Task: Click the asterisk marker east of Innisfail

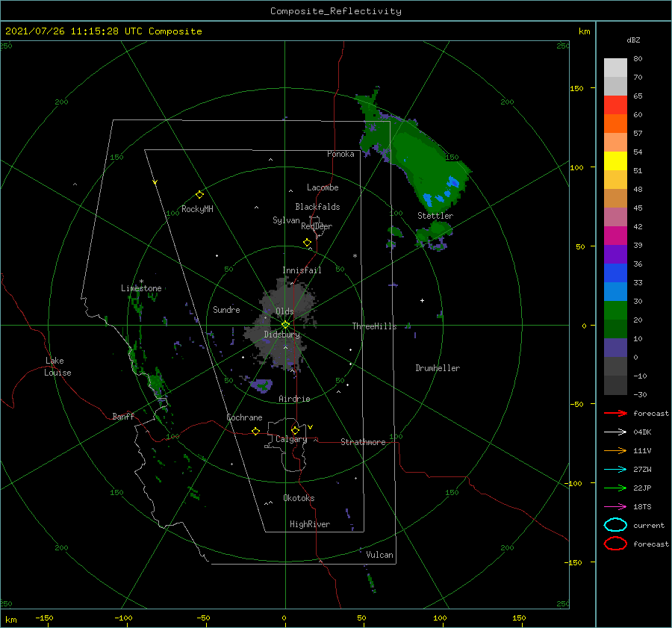Action: coord(355,256)
